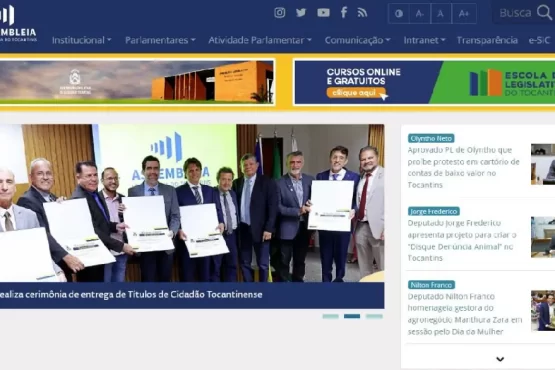
Task: Open the Transparência menu item
Action: coord(487,40)
